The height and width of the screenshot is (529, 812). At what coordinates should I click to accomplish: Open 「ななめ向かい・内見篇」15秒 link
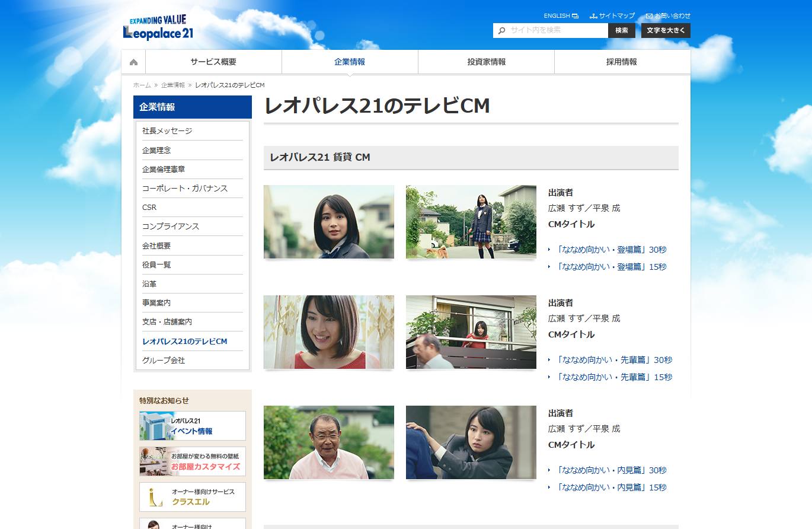pos(611,487)
